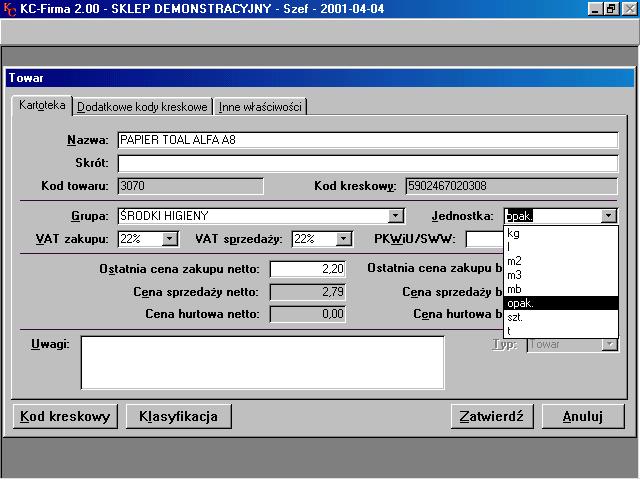Open the Dodatkowe kody kreskowe tab
Image resolution: width=640 pixels, height=480 pixels.
pos(142,107)
